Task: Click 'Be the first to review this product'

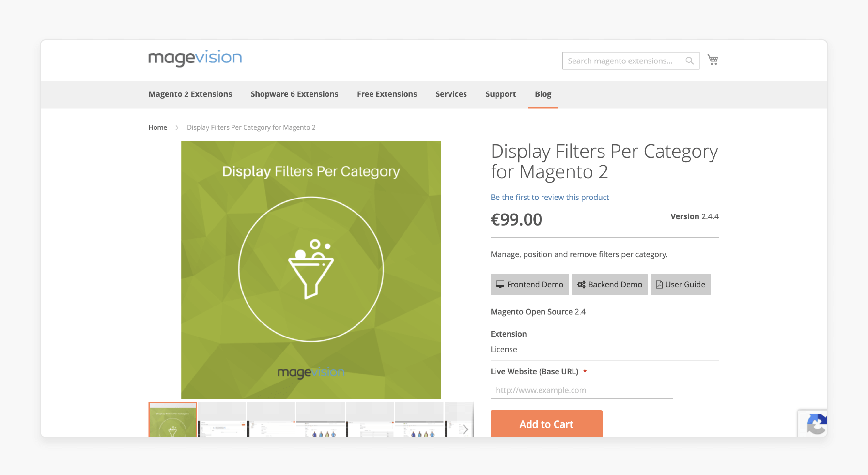Action: (550, 197)
